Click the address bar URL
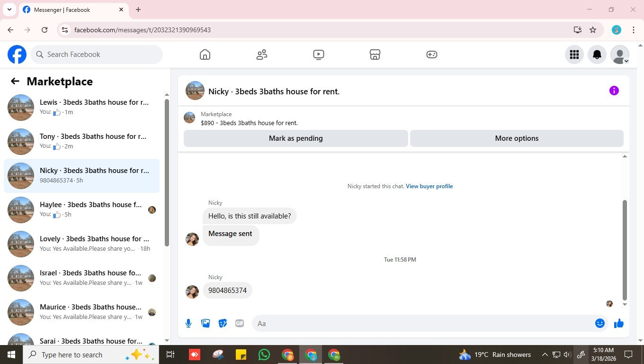Viewport: 644px width, 364px height. point(143,30)
